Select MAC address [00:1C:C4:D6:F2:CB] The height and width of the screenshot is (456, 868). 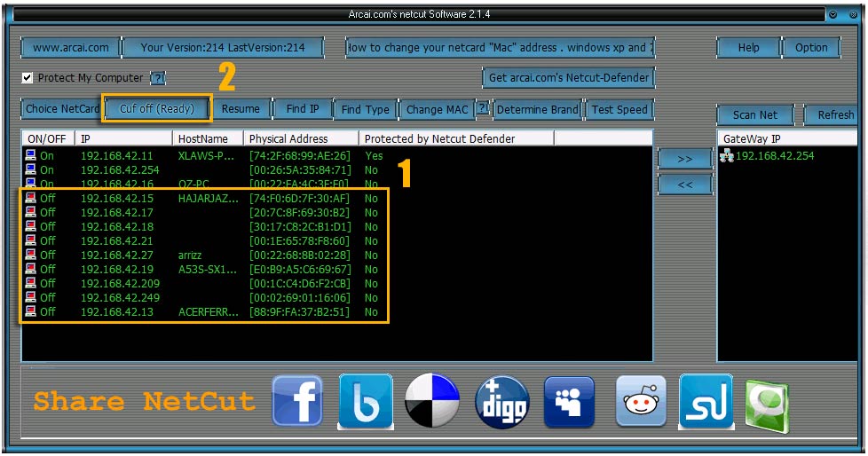point(299,283)
